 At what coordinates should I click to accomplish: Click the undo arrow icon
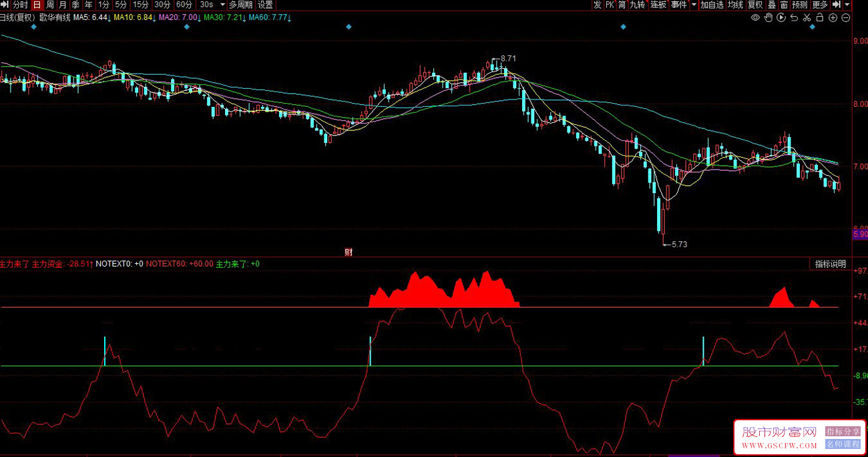pyautogui.click(x=794, y=18)
